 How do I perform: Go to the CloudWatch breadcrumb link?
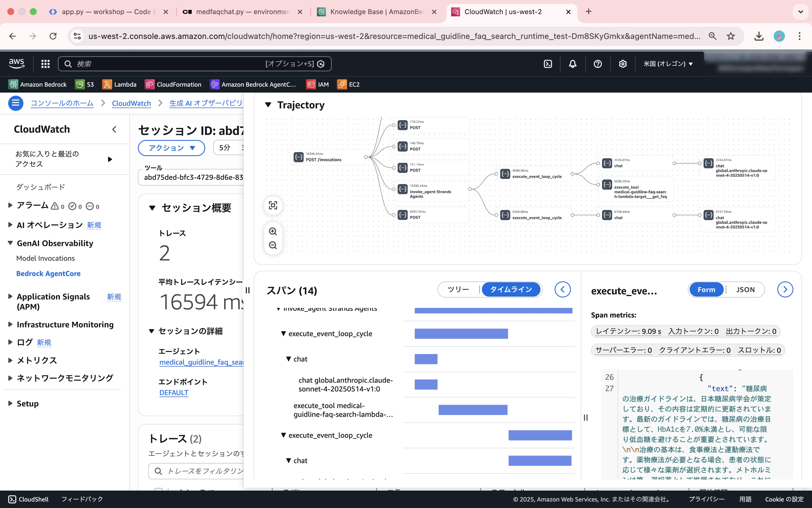pos(132,103)
